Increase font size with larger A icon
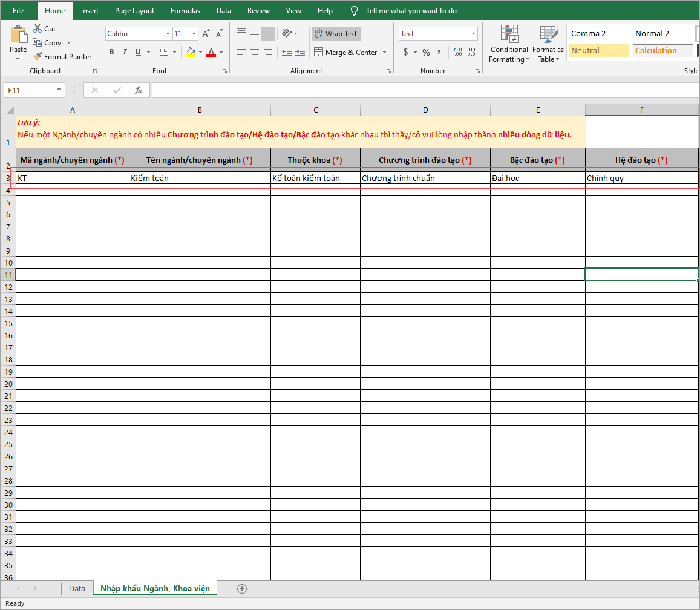Viewport: 700px width, 610px height. pyautogui.click(x=205, y=33)
